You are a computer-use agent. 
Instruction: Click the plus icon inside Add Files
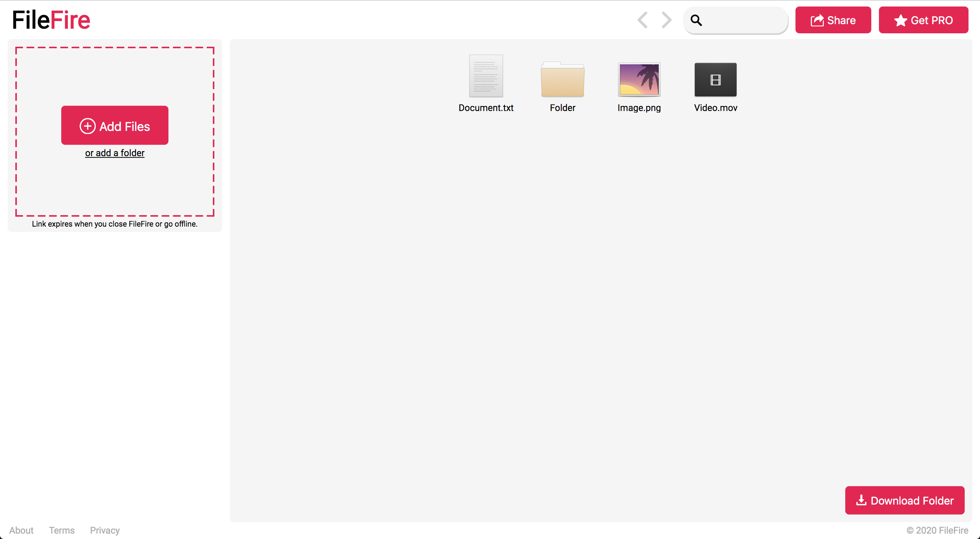(87, 126)
